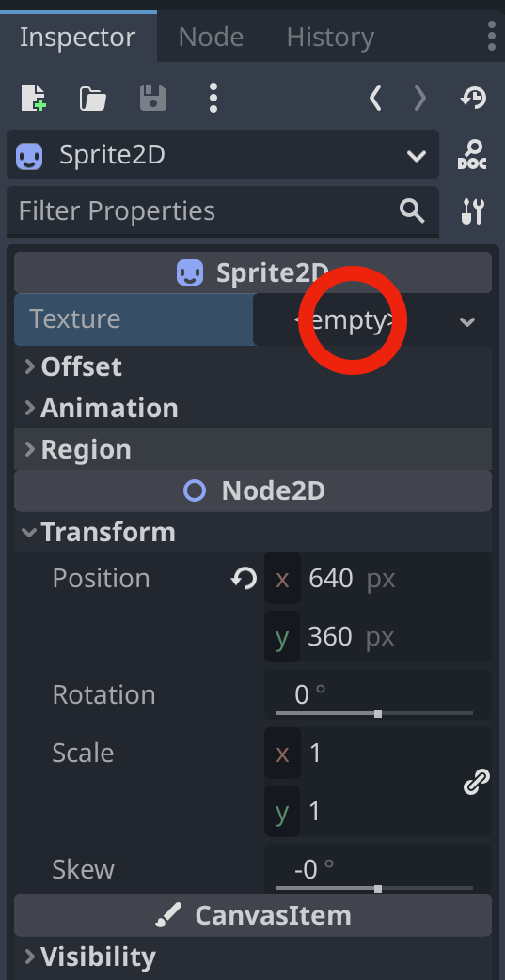
Task: Click the Filter Properties search field
Action: tap(223, 211)
